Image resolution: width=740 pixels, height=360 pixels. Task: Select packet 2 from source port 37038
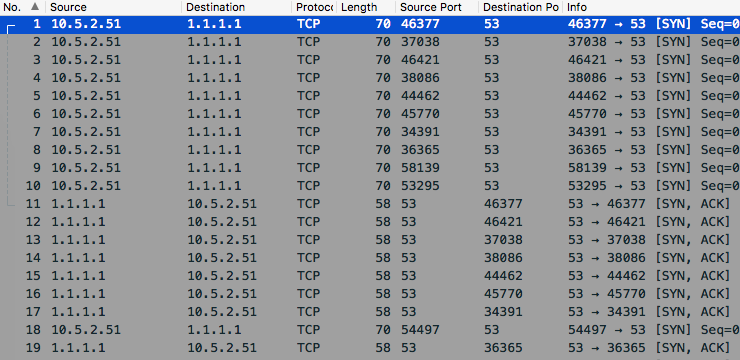[370, 42]
